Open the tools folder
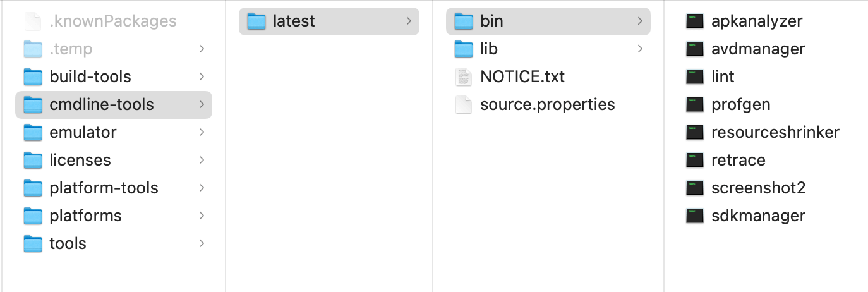Image resolution: width=868 pixels, height=292 pixels. coord(68,244)
